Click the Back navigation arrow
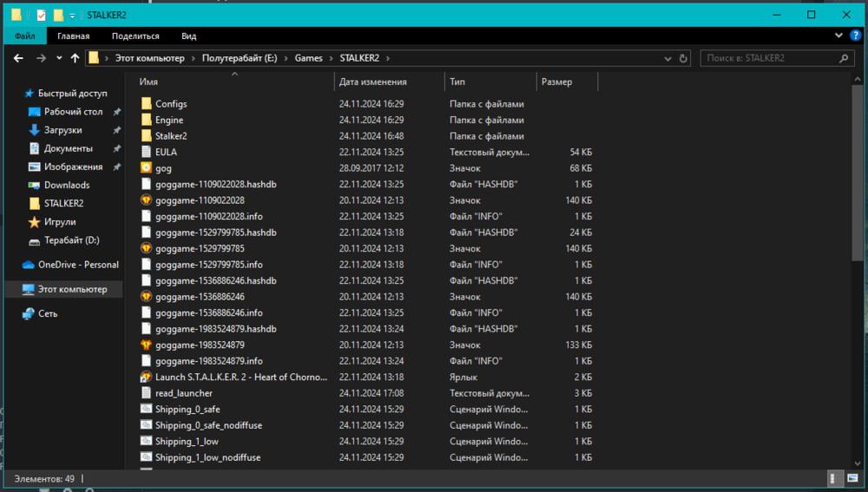868x492 pixels. pyautogui.click(x=19, y=58)
